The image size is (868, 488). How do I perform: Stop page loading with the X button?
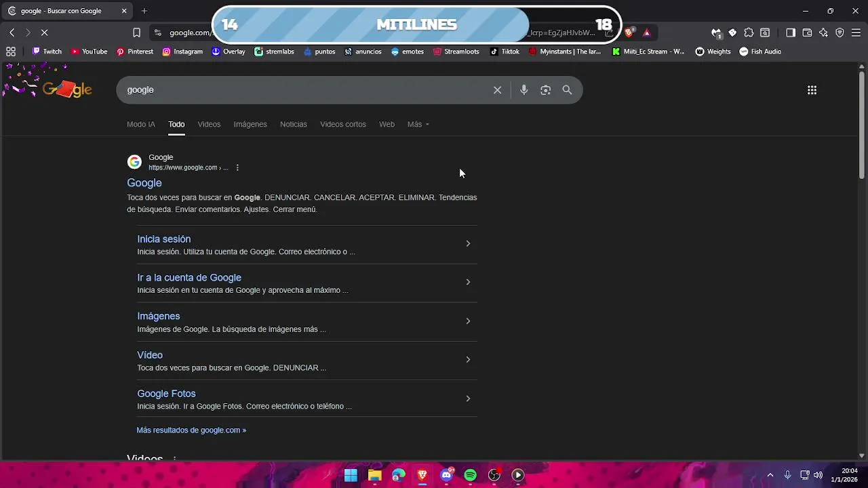point(43,33)
